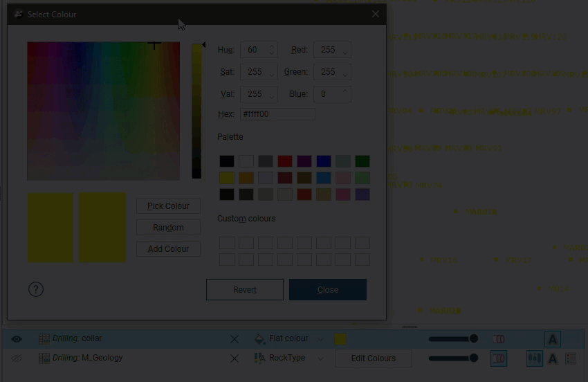The width and height of the screenshot is (588, 382).
Task: Click the M_Geology column filter bars icon
Action: 534,358
